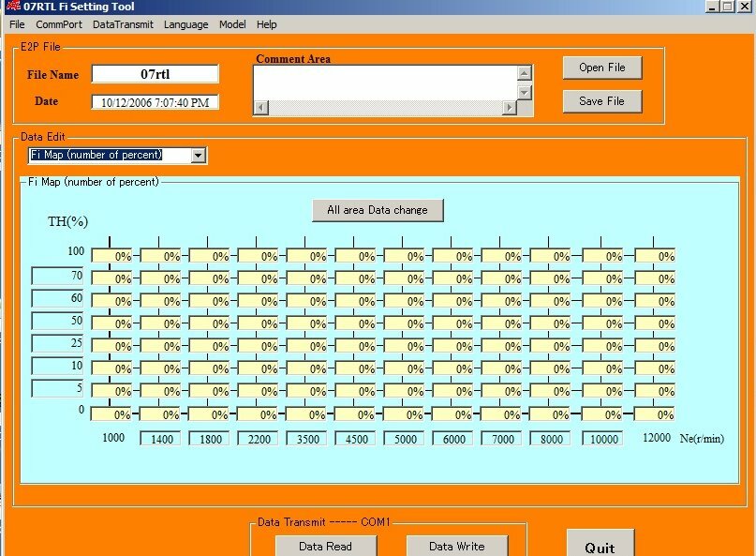Open the Language menu
Screen dimensions: 756x556
click(185, 24)
